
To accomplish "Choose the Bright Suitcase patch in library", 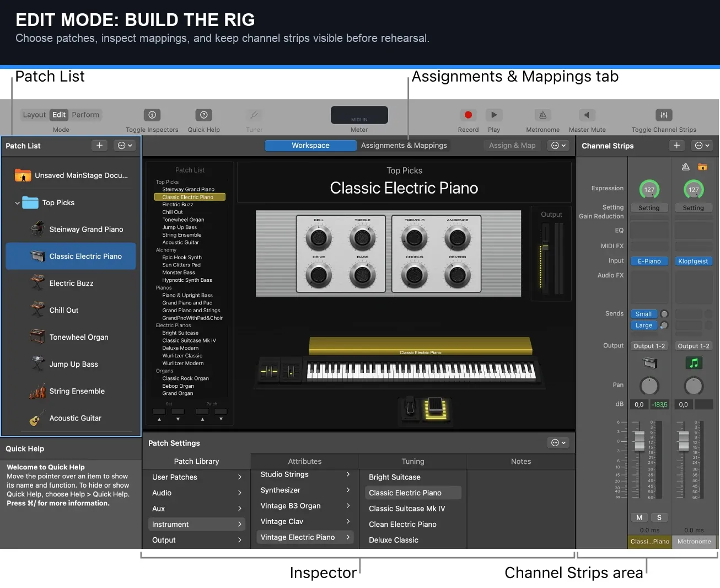I will tap(413, 477).
